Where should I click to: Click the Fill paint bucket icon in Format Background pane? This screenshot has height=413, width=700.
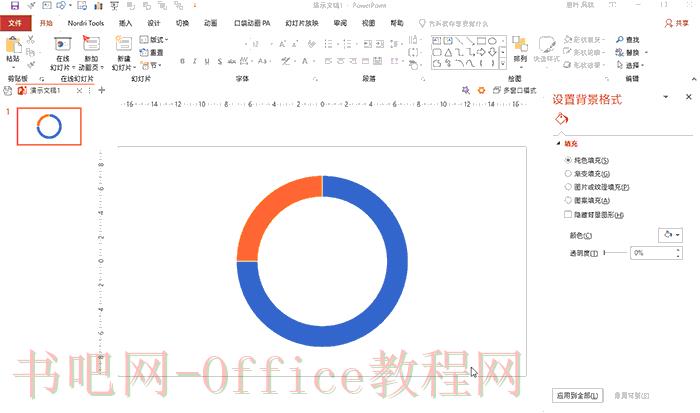pos(561,119)
